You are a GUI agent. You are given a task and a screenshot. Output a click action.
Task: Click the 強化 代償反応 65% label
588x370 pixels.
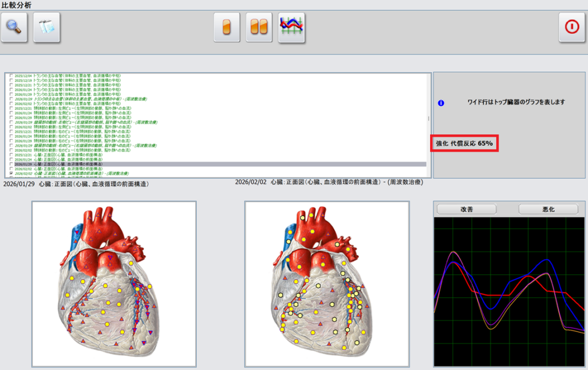pyautogui.click(x=465, y=143)
